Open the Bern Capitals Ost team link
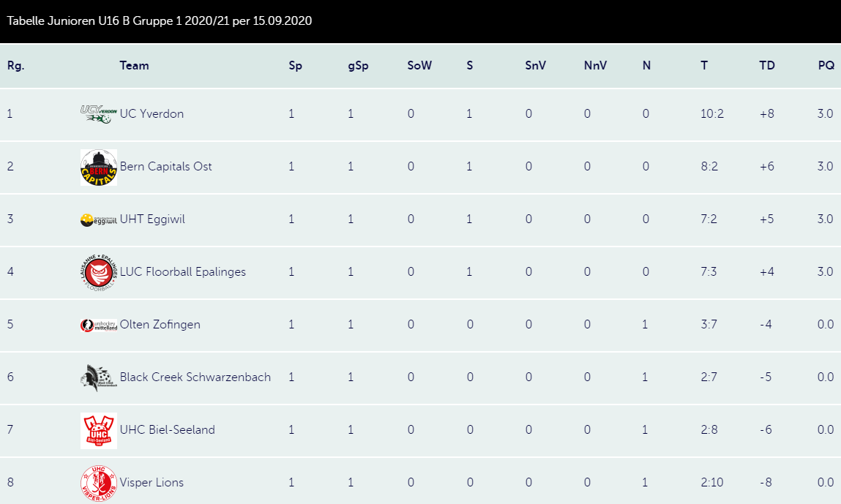The width and height of the screenshot is (841, 504). 165,166
